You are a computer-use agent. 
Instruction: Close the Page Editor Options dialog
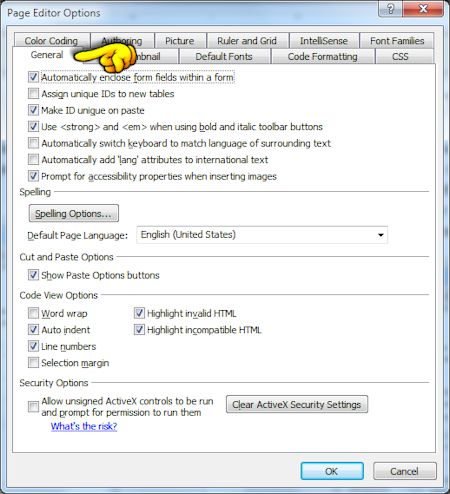point(423,9)
